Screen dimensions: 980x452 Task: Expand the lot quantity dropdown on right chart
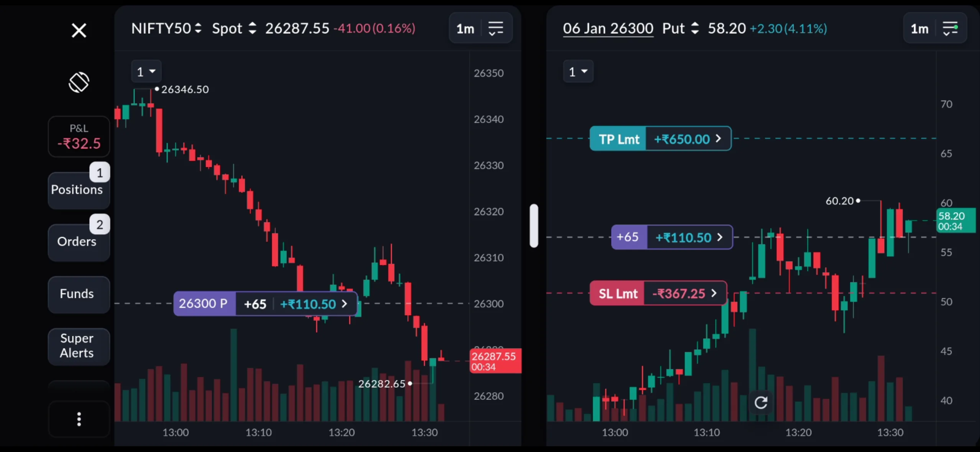tap(579, 71)
